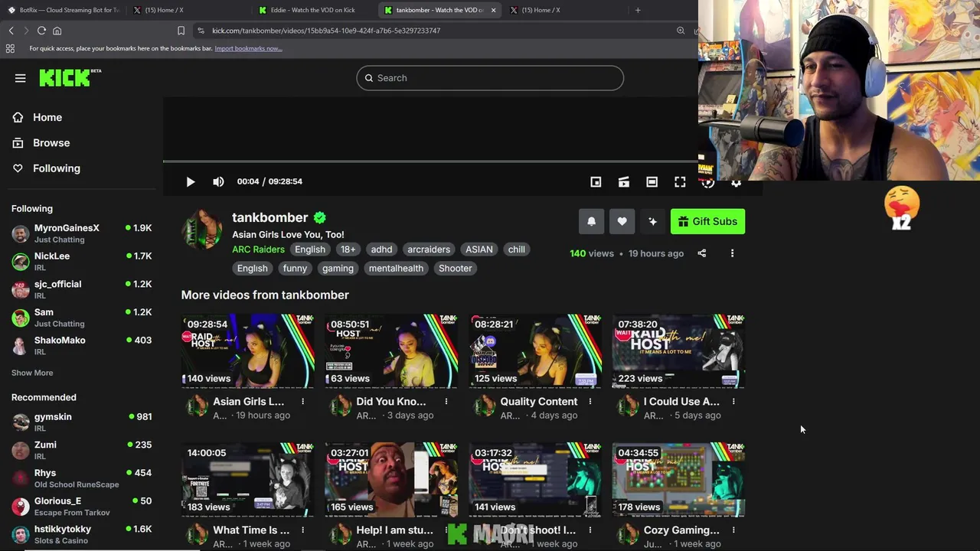Click the ARC Raiders category link
The image size is (980, 551).
tap(258, 249)
